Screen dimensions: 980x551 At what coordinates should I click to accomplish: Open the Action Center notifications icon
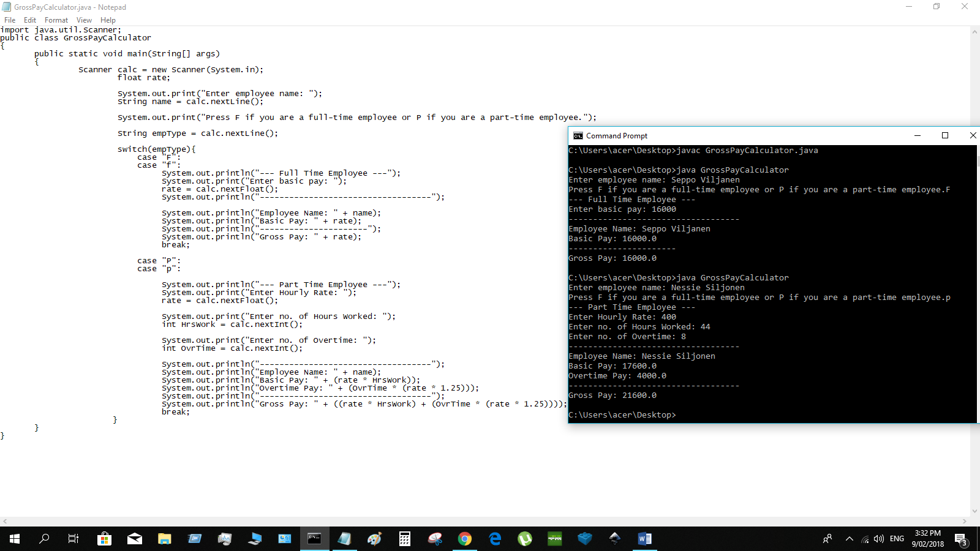point(960,539)
